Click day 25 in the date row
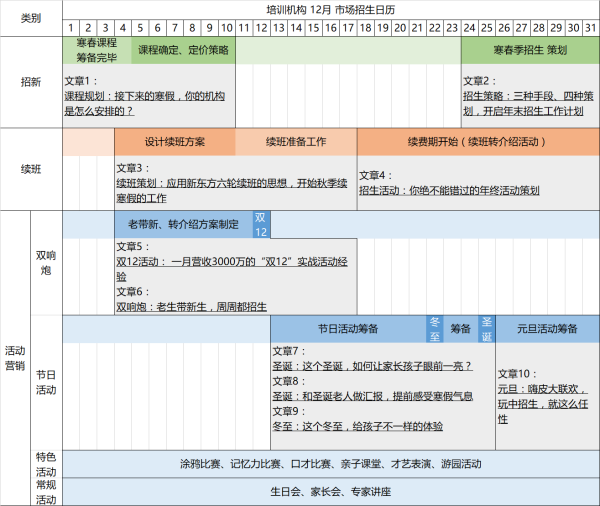The width and height of the screenshot is (600, 506). click(x=487, y=28)
